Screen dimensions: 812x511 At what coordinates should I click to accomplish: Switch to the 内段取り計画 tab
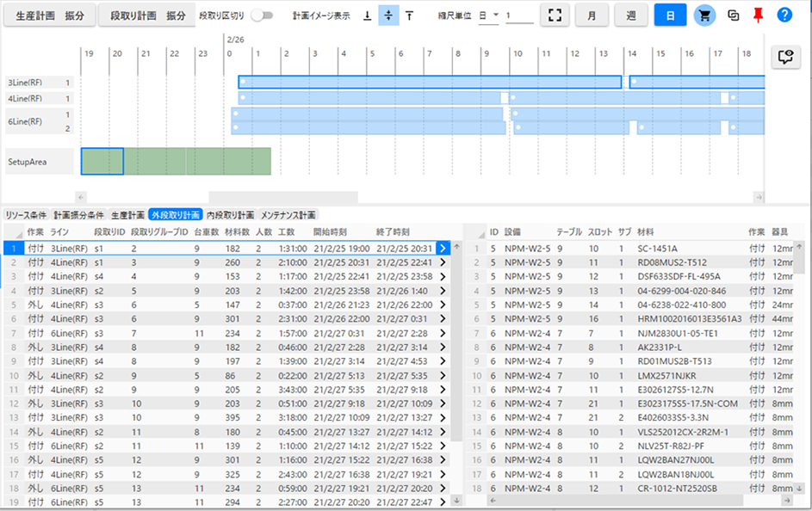pyautogui.click(x=230, y=215)
